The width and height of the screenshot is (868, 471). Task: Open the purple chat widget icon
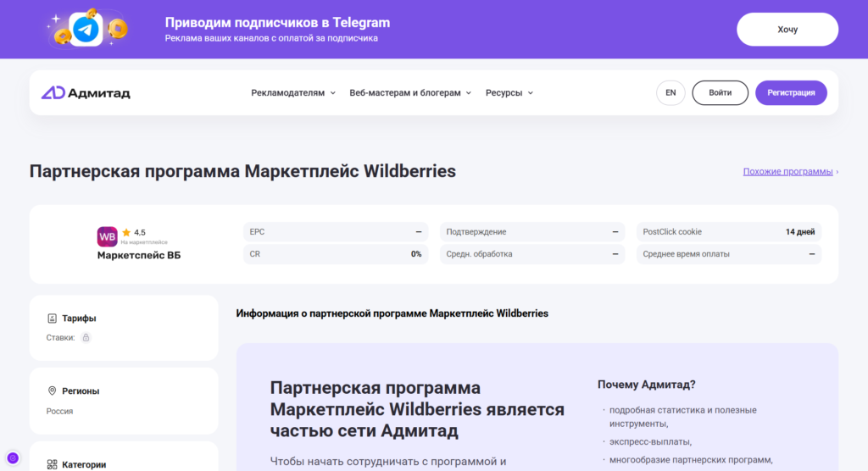pos(13,458)
